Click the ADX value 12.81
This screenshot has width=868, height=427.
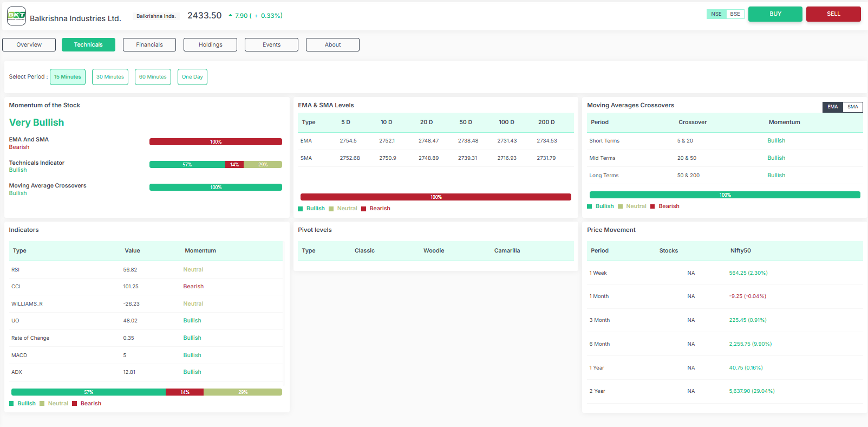129,372
